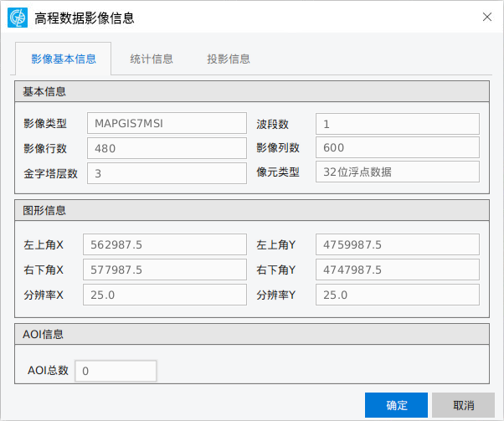The image size is (504, 421).
Task: Click the 左上角Y coordinate field
Action: pos(397,245)
